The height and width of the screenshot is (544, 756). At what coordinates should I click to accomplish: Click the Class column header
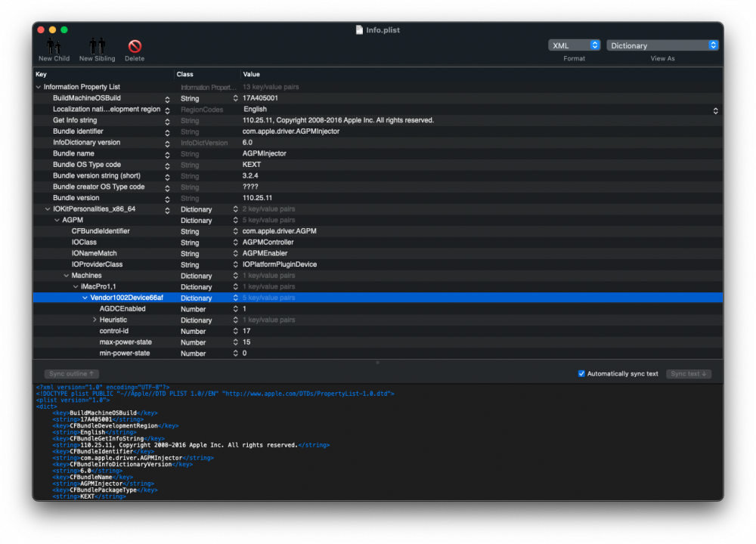[207, 74]
